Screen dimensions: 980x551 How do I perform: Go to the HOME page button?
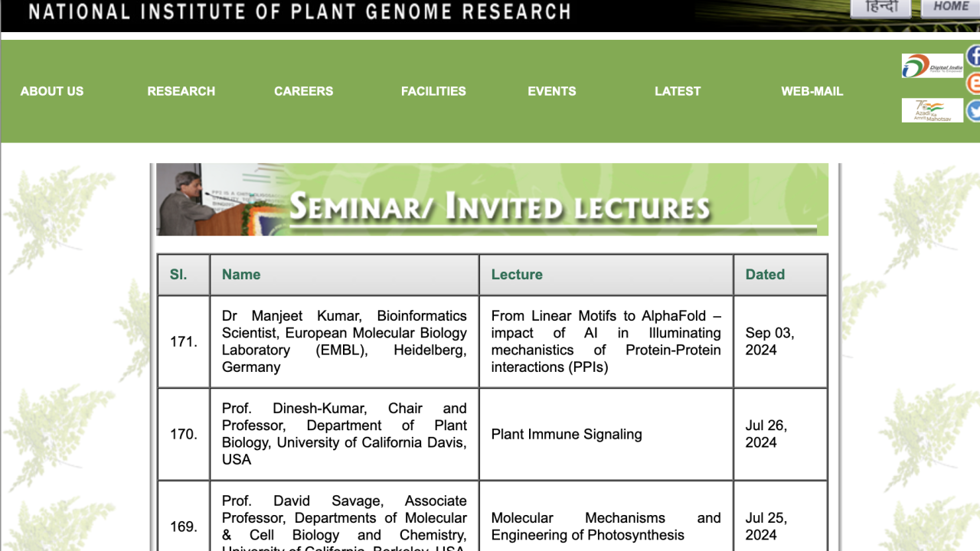tap(950, 8)
